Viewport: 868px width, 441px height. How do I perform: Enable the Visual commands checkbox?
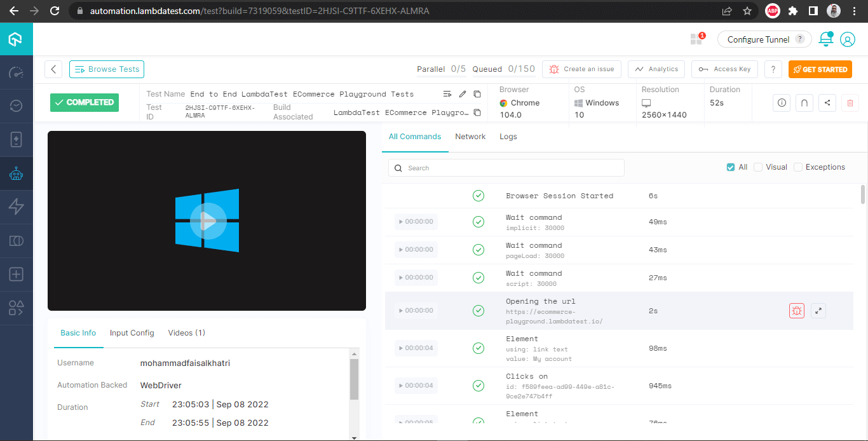click(757, 166)
